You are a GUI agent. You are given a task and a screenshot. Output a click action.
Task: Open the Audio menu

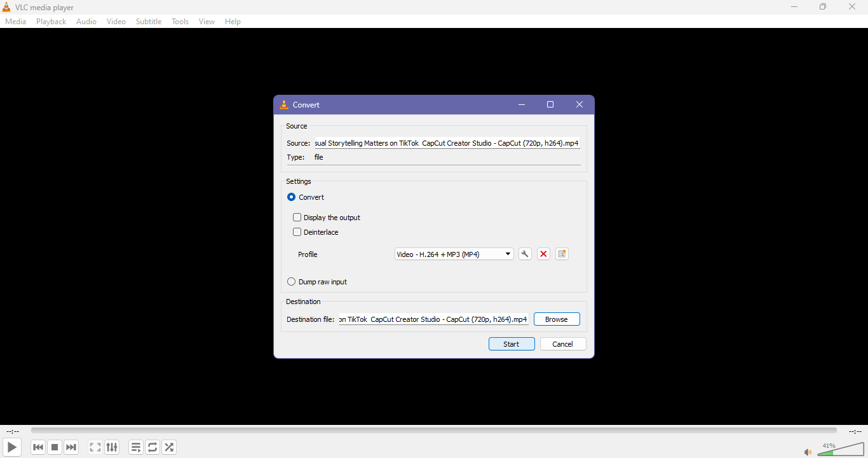pos(86,22)
